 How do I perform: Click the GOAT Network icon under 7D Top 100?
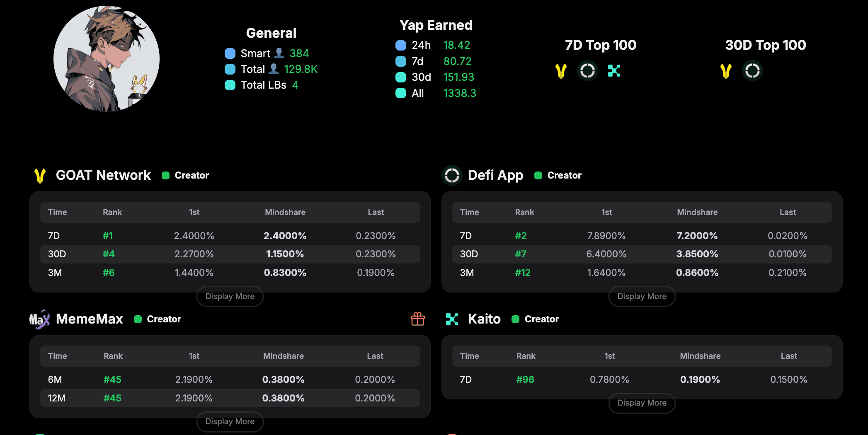tap(561, 71)
